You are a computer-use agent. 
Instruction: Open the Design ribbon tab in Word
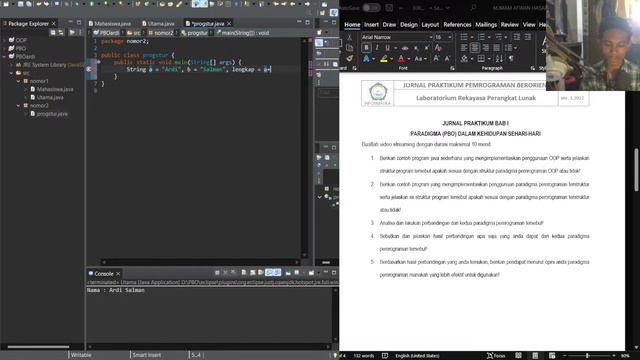(x=409, y=25)
